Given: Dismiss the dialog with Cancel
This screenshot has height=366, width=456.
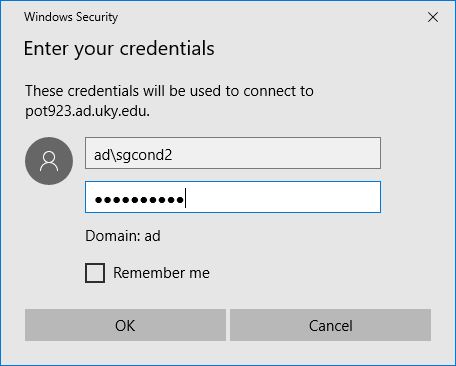Looking at the screenshot, I should [x=330, y=325].
